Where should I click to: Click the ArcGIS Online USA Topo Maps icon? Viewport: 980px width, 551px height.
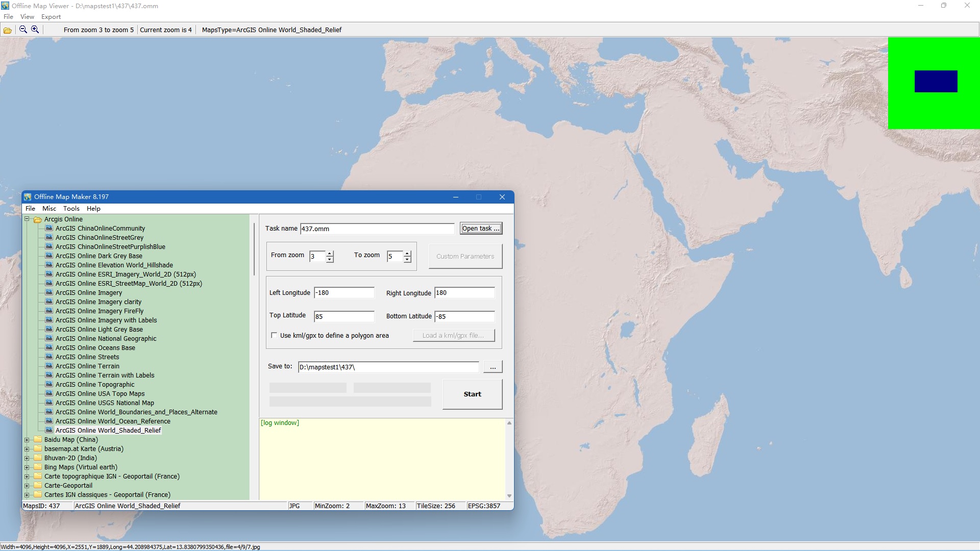49,393
